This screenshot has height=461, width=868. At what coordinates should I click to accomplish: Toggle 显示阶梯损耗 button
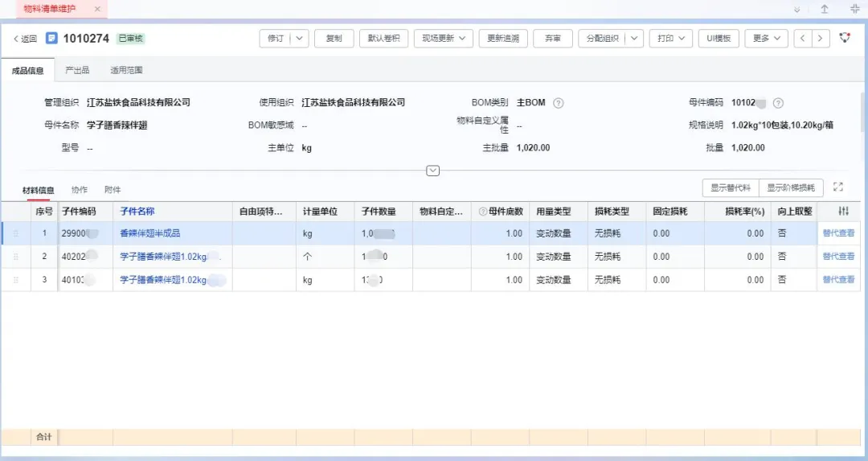pos(791,187)
